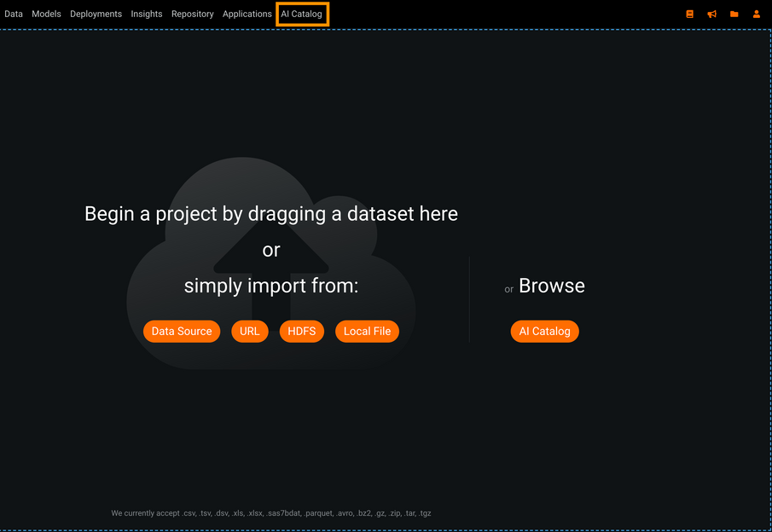Go to the Deployments tab
Viewport: 772px width, 532px height.
(x=96, y=14)
